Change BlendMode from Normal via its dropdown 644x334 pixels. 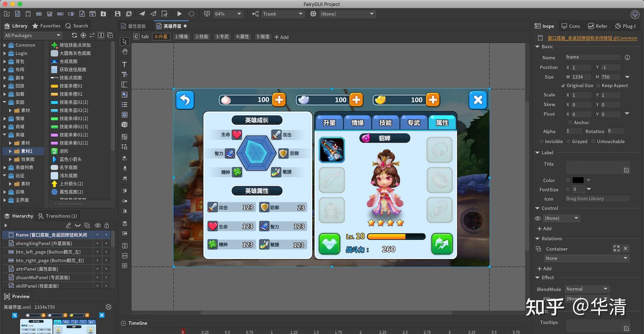click(x=587, y=289)
